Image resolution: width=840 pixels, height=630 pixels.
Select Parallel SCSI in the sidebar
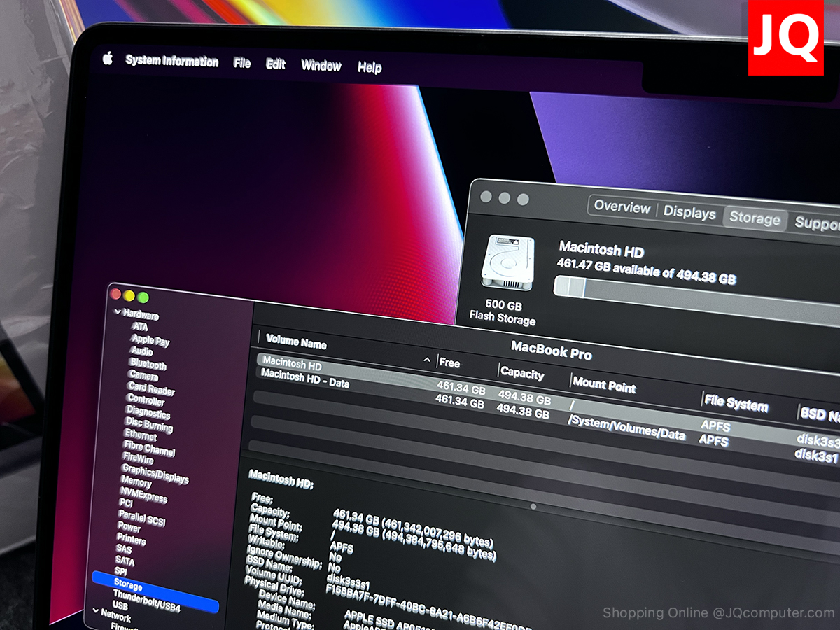click(x=141, y=519)
